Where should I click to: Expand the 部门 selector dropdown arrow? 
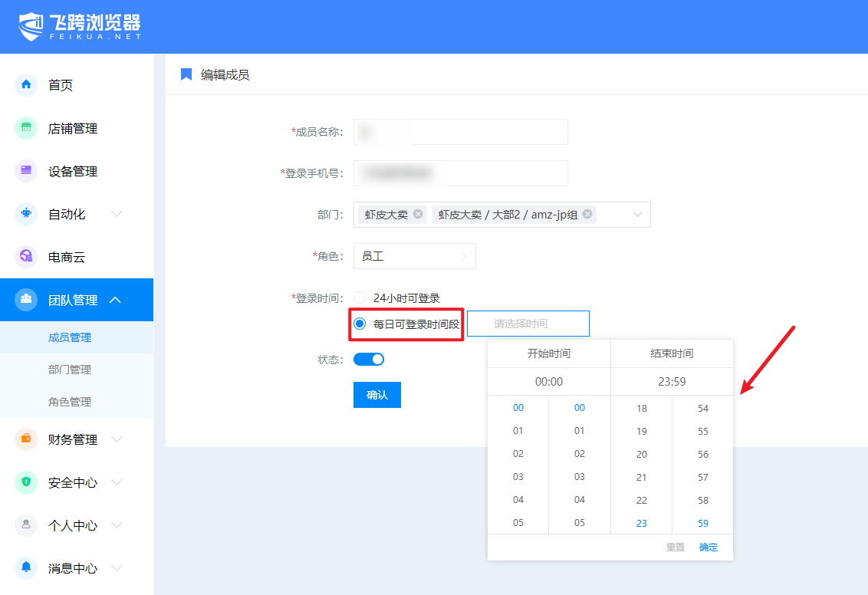(x=637, y=215)
